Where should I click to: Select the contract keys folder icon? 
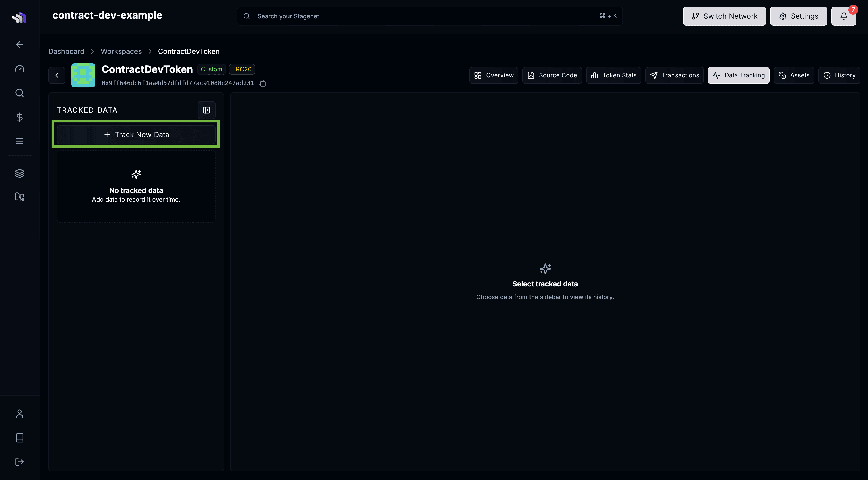point(19,197)
